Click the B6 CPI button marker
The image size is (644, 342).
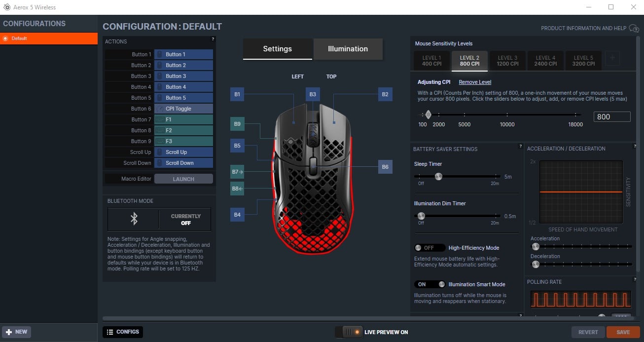click(385, 167)
